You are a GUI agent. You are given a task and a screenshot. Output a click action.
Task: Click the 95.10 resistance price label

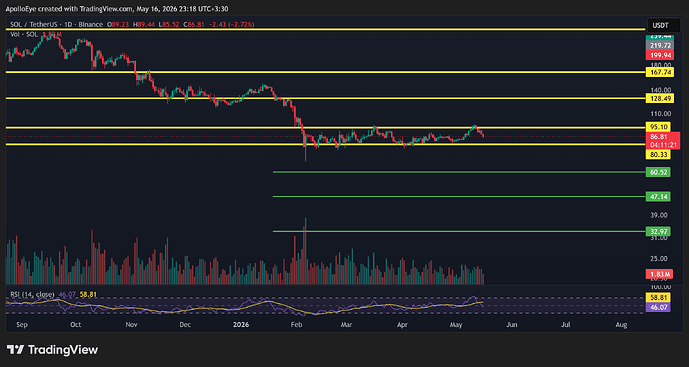click(658, 127)
